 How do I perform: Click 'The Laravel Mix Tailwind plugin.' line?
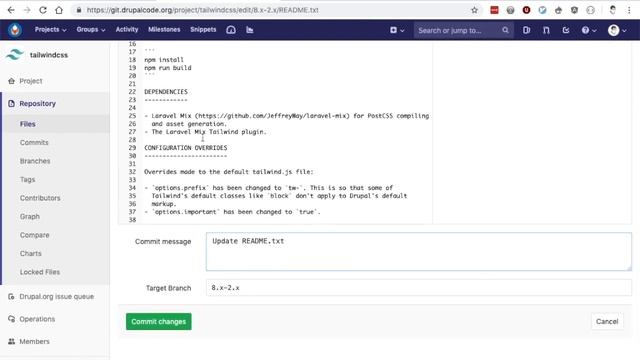point(209,132)
